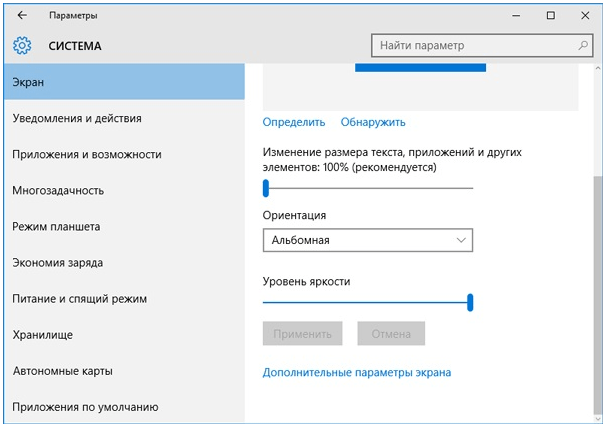Open Дополнительные параметры экрана link
The image size is (605, 424).
pos(357,373)
